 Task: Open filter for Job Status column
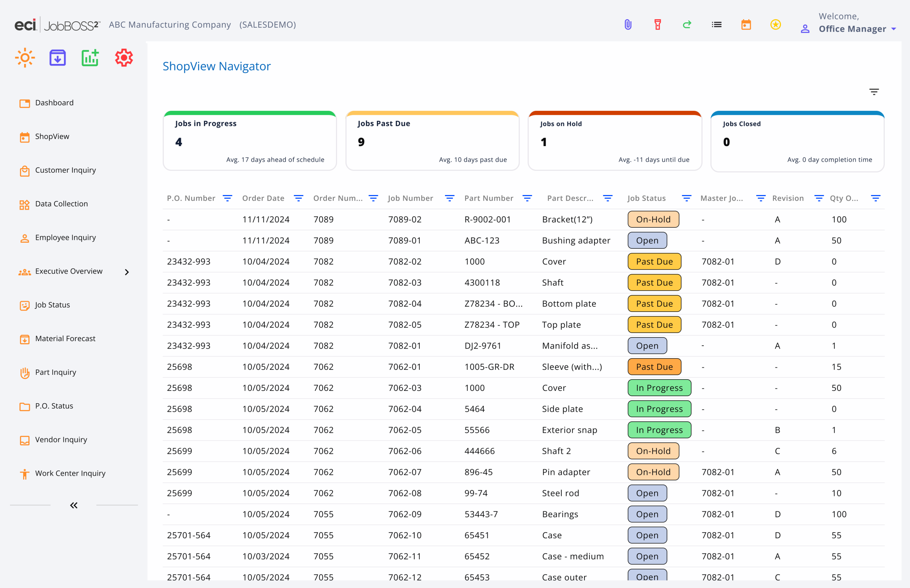(x=686, y=198)
